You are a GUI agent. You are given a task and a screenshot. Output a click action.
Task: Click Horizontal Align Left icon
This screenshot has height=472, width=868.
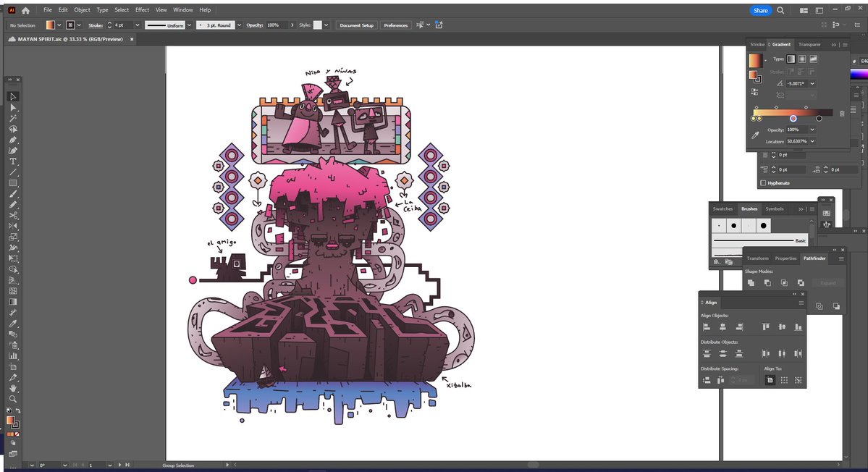pyautogui.click(x=707, y=327)
